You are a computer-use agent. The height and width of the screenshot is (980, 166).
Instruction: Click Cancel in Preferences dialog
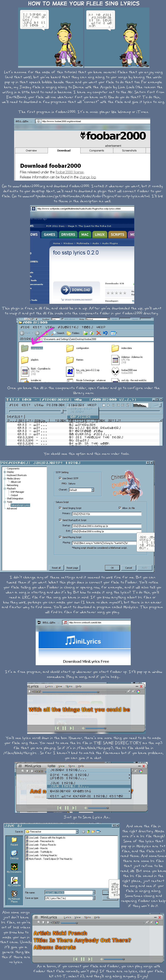coord(128,568)
